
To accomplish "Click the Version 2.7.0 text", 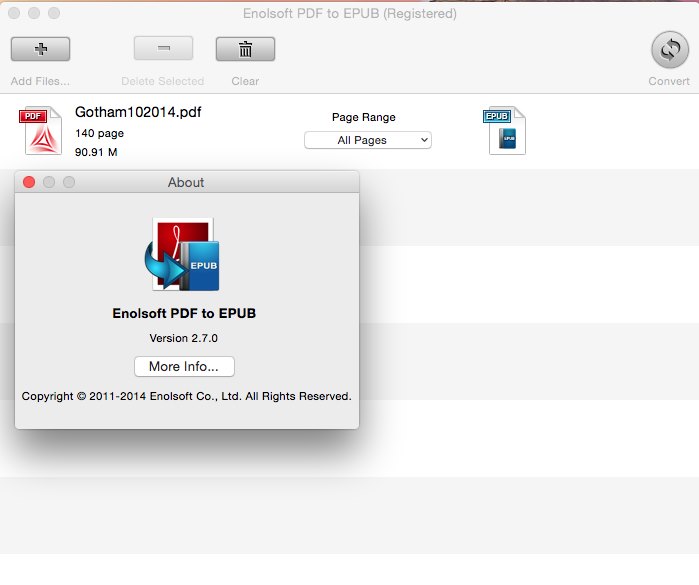I will pyautogui.click(x=184, y=338).
